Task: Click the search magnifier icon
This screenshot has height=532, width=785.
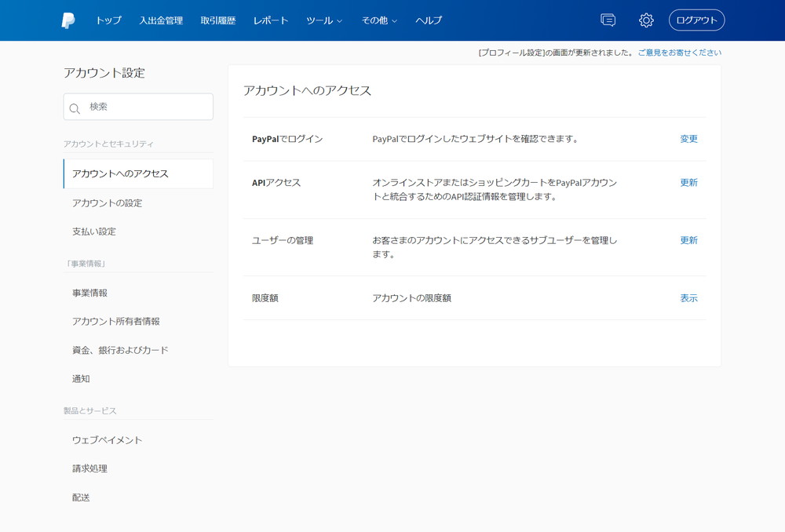Action: click(x=75, y=108)
